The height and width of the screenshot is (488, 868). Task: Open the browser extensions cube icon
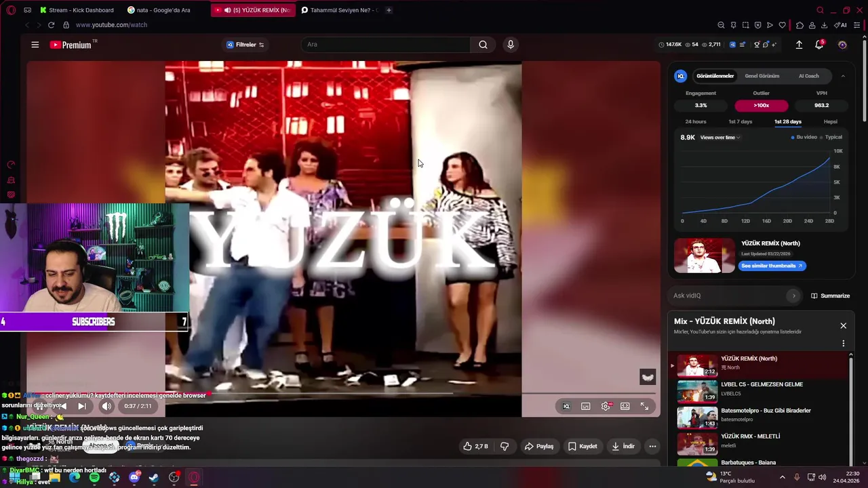coord(800,25)
